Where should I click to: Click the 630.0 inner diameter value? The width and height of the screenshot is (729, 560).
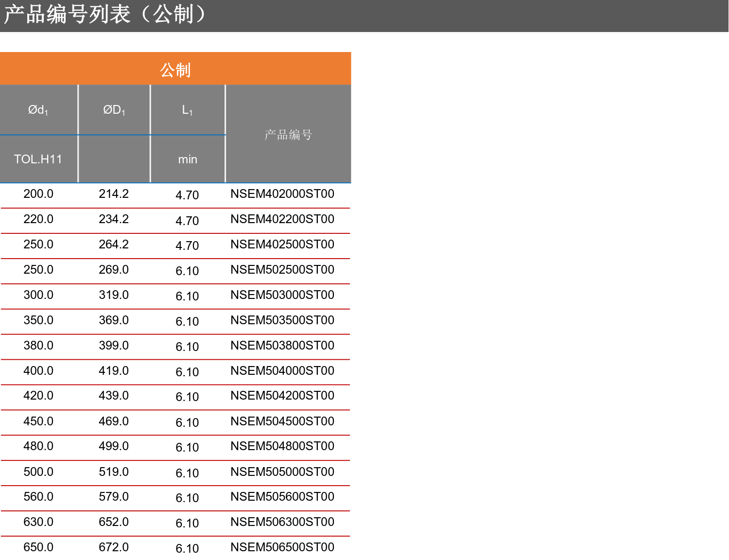click(38, 522)
